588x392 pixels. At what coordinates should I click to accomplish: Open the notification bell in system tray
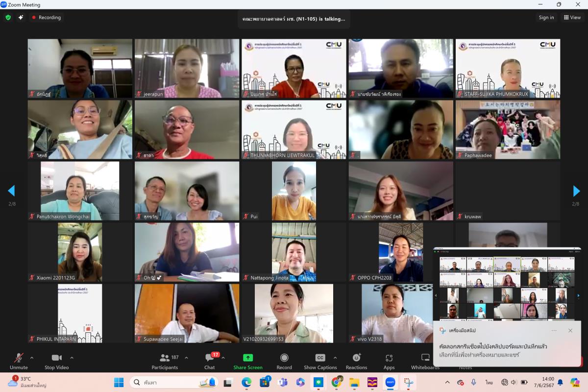[x=560, y=382]
